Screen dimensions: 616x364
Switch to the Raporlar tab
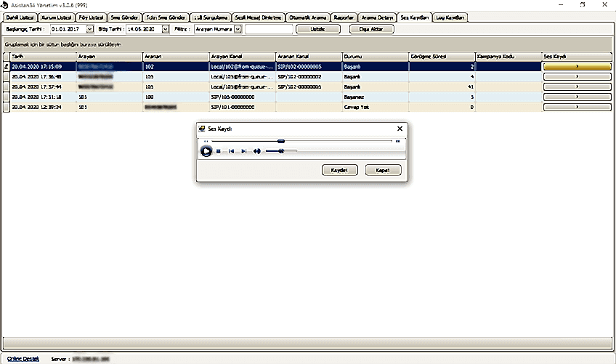pos(343,17)
